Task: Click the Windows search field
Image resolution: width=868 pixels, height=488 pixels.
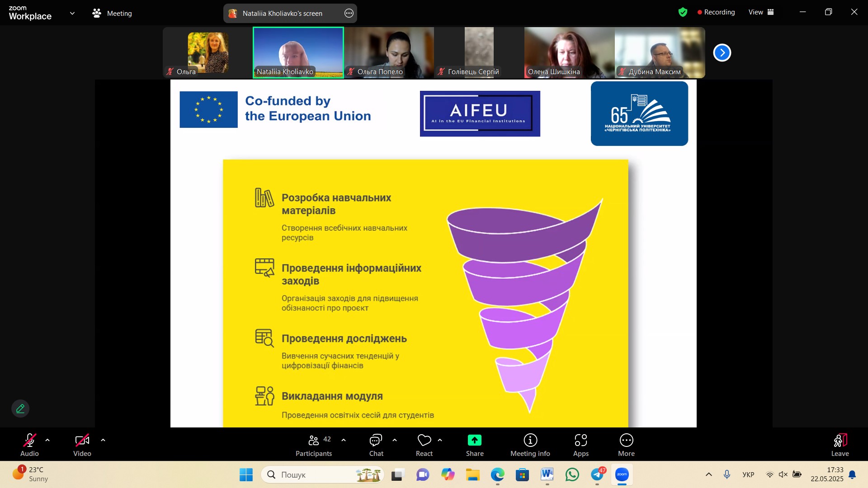Action: point(316,474)
